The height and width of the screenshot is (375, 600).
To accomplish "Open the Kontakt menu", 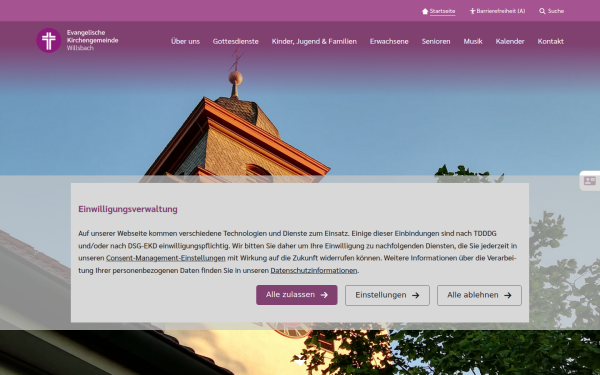I will click(x=550, y=41).
